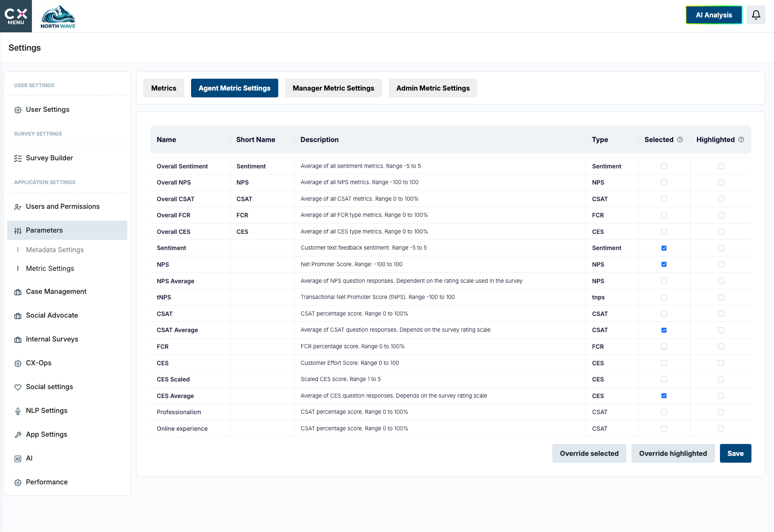The width and height of the screenshot is (774, 532).
Task: Click the Users and Permissions person icon
Action: click(x=18, y=207)
